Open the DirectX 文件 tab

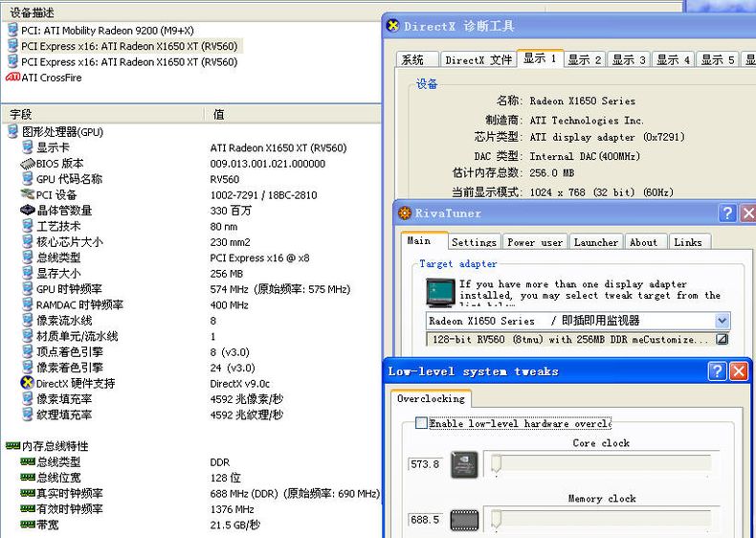[478, 60]
